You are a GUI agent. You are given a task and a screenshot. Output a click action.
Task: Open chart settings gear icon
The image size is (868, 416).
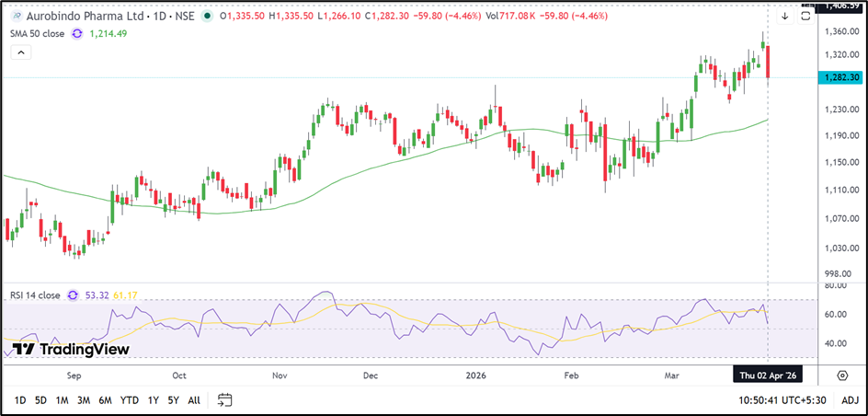(x=842, y=375)
